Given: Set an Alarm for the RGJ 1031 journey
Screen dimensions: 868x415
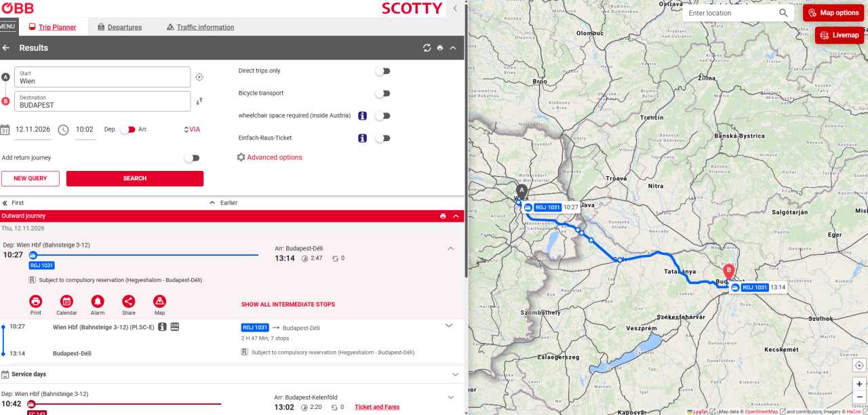Looking at the screenshot, I should pyautogui.click(x=98, y=301).
